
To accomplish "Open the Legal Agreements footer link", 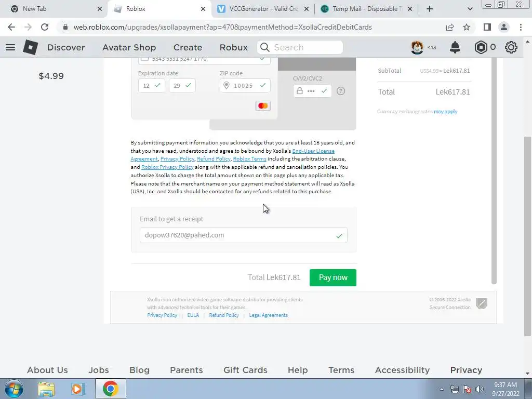I will coord(269,315).
